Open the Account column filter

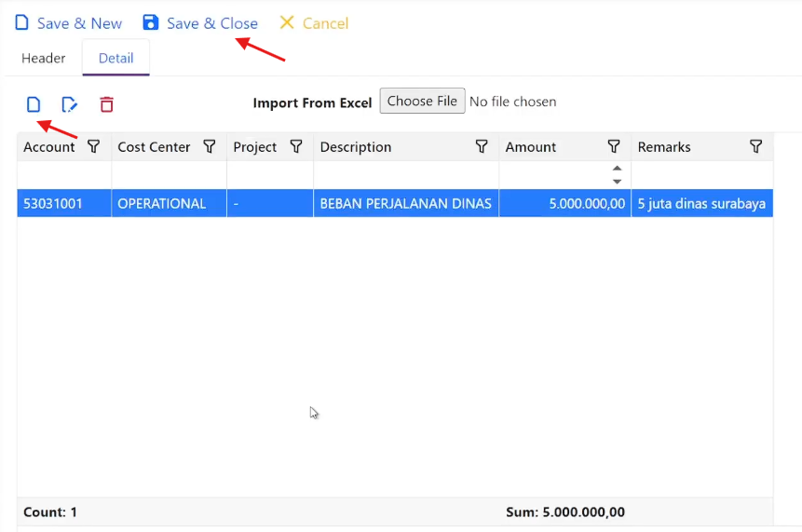(x=93, y=147)
